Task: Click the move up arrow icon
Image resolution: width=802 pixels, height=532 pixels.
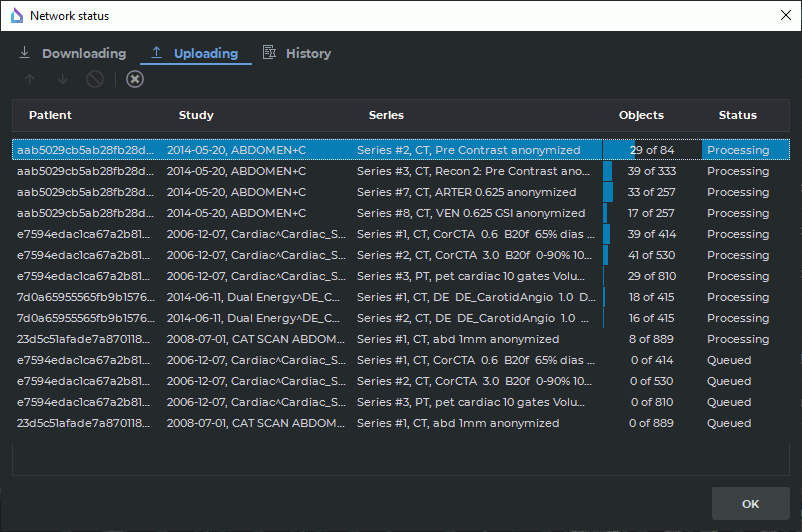Action: pyautogui.click(x=30, y=79)
